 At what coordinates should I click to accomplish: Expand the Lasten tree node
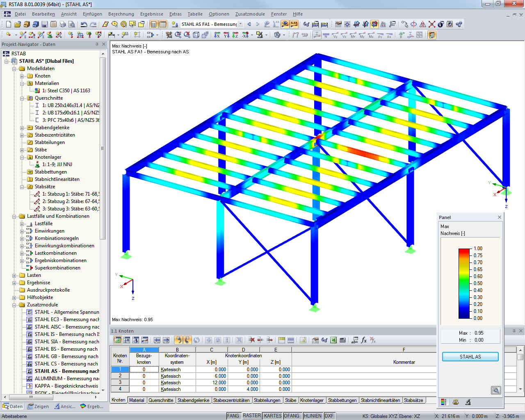[x=14, y=276]
